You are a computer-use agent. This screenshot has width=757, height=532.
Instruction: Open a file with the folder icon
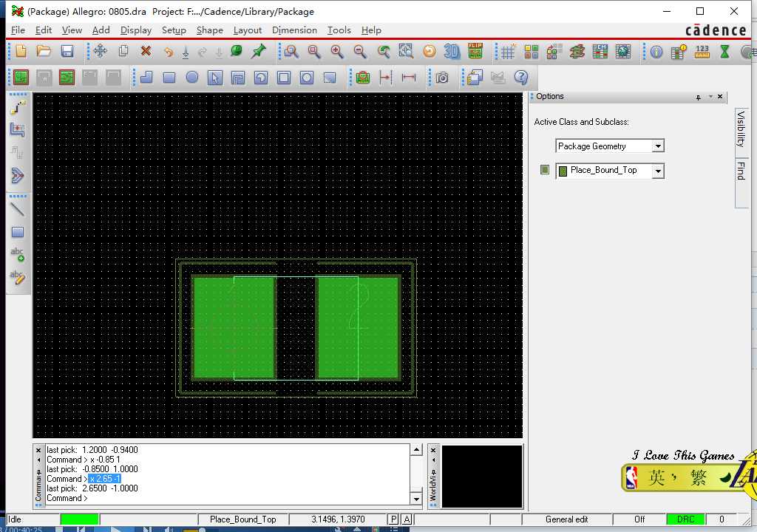pos(44,51)
